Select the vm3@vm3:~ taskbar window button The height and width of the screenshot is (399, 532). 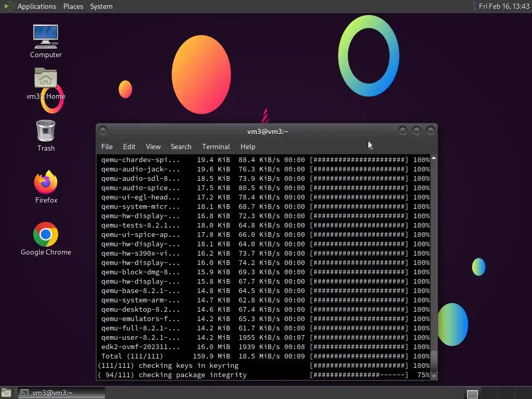pyautogui.click(x=61, y=393)
